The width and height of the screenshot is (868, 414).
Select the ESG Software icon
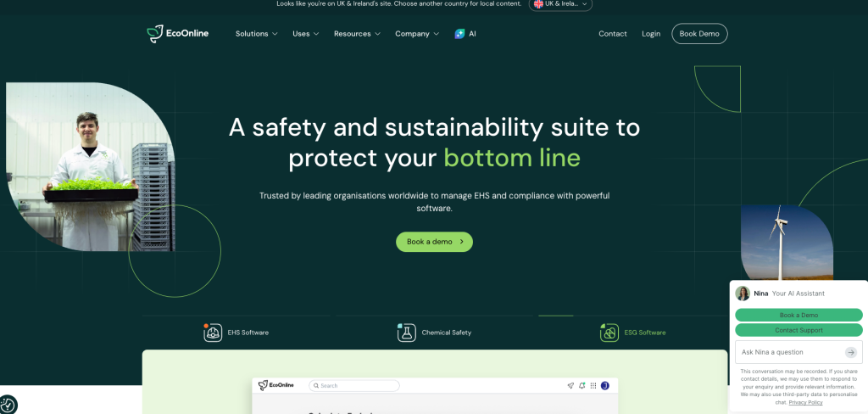[x=609, y=333]
